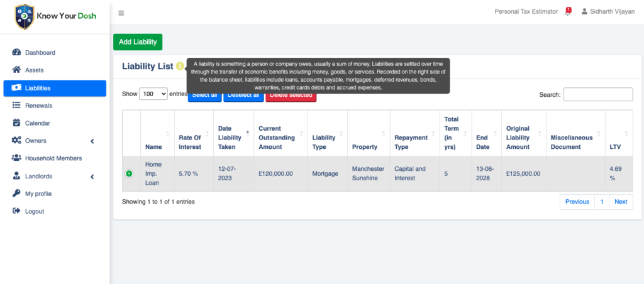
Task: Click the My profile key icon
Action: pyautogui.click(x=17, y=194)
